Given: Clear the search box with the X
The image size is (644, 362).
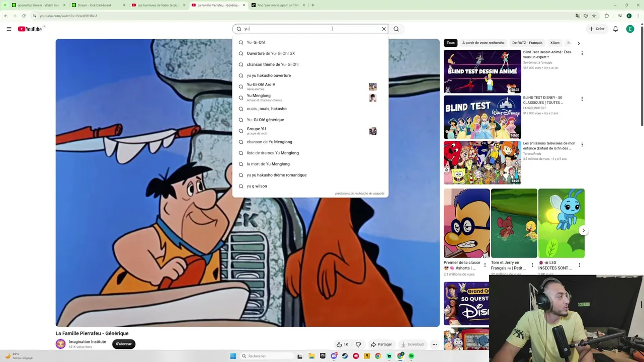Looking at the screenshot, I should coord(384,29).
